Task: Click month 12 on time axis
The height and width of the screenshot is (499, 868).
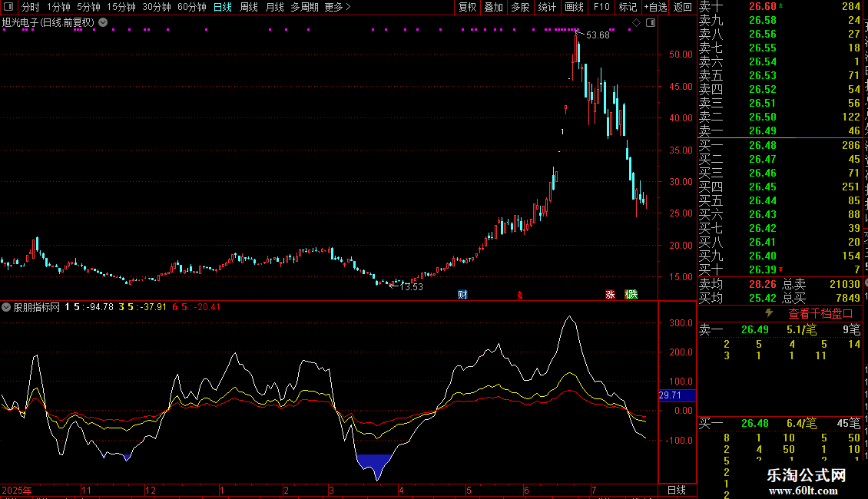Action: tap(151, 490)
